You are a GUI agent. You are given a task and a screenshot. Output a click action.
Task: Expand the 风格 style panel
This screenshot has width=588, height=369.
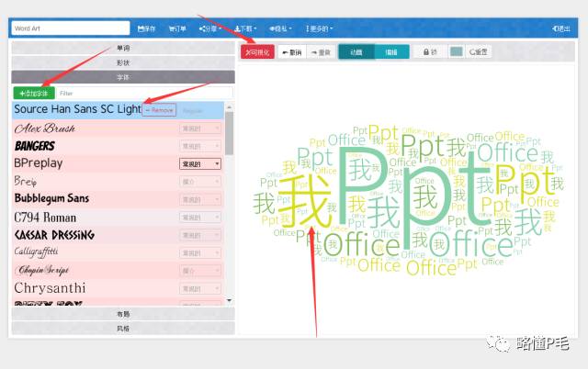coord(123,329)
